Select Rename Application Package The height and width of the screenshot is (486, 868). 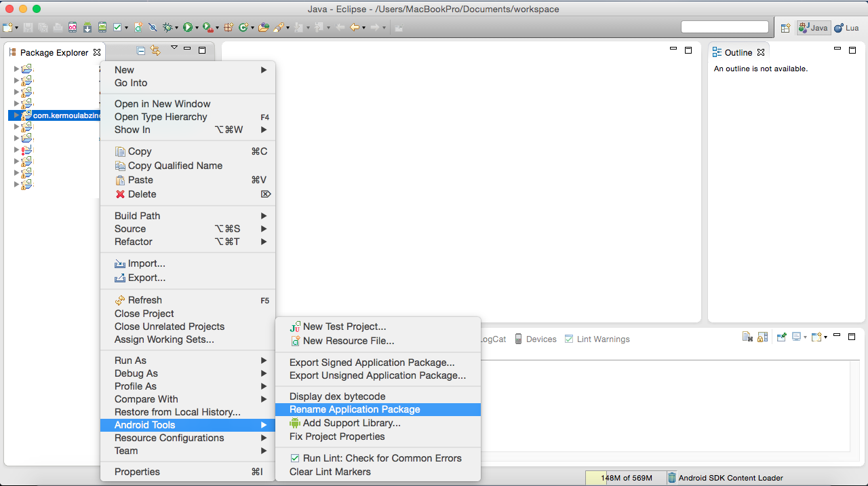click(378, 409)
